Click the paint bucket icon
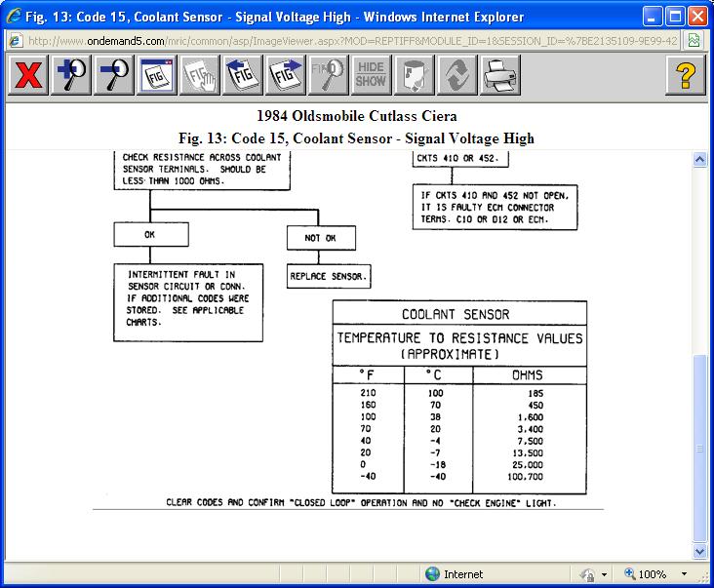The image size is (714, 588). (414, 75)
